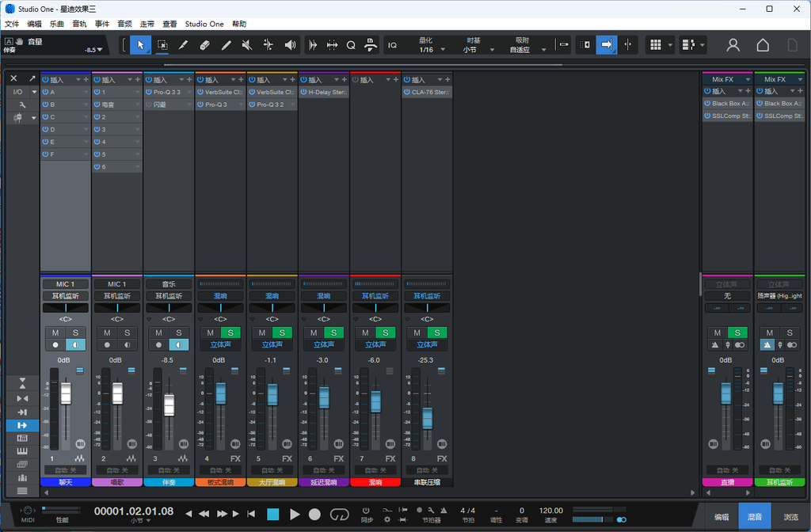The height and width of the screenshot is (532, 811).
Task: Solo the 唱歌 channel
Action: click(128, 332)
